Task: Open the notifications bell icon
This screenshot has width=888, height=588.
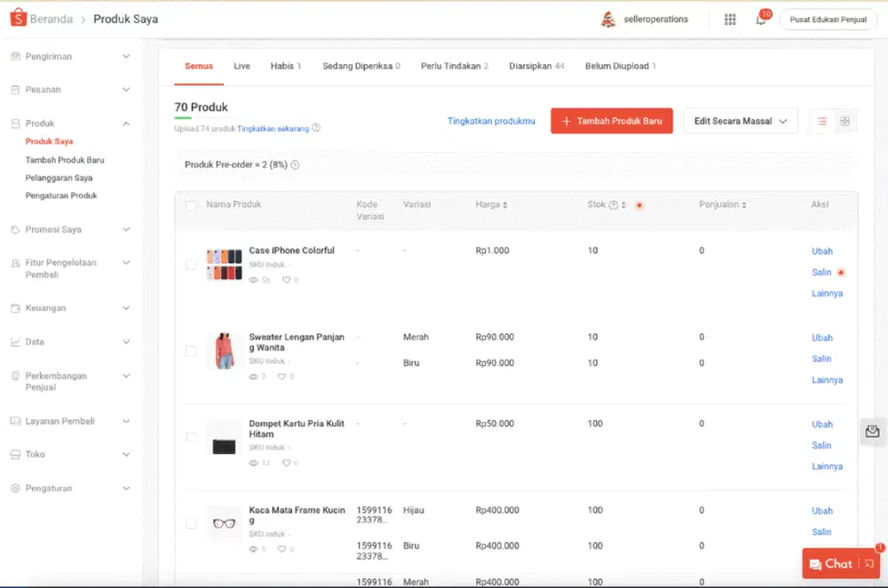Action: pos(761,18)
